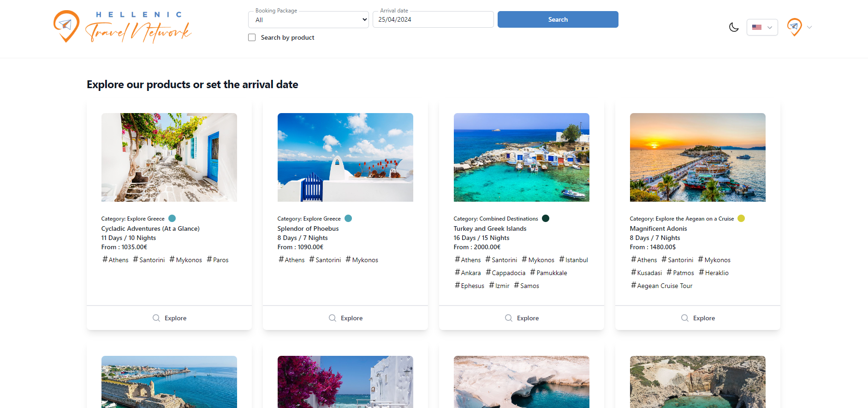The height and width of the screenshot is (408, 868).
Task: Select the Istanbul hashtag tag
Action: pyautogui.click(x=574, y=260)
